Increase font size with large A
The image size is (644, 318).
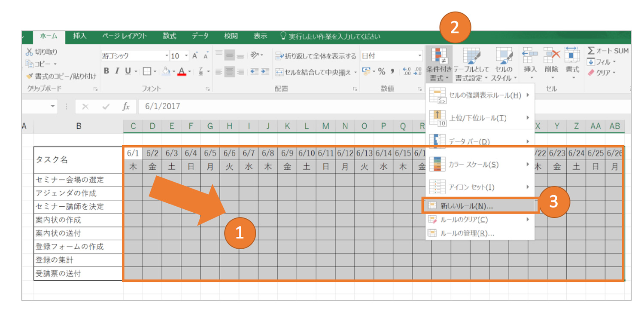click(195, 56)
